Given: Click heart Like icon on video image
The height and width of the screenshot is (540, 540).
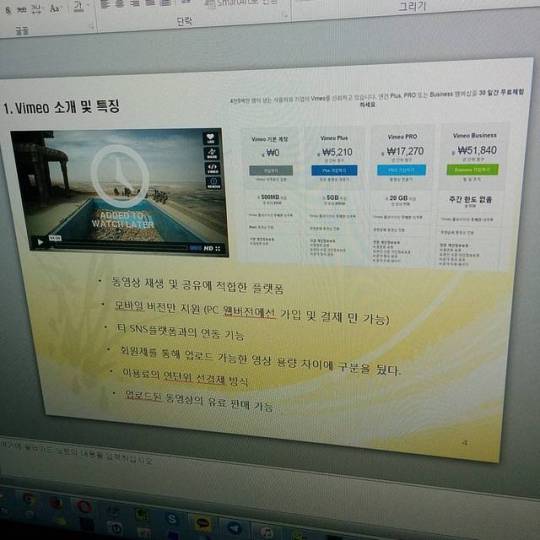Looking at the screenshot, I should coord(210,138).
